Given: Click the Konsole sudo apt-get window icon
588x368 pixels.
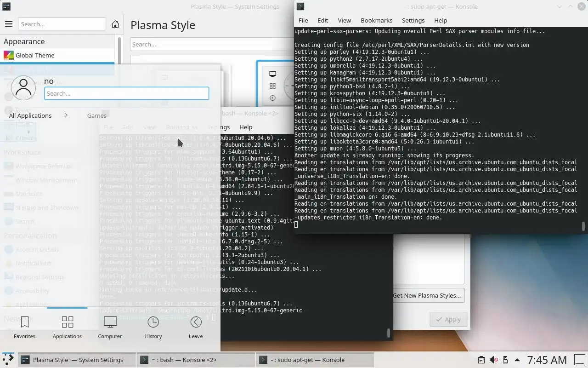Looking at the screenshot, I should 300,6.
